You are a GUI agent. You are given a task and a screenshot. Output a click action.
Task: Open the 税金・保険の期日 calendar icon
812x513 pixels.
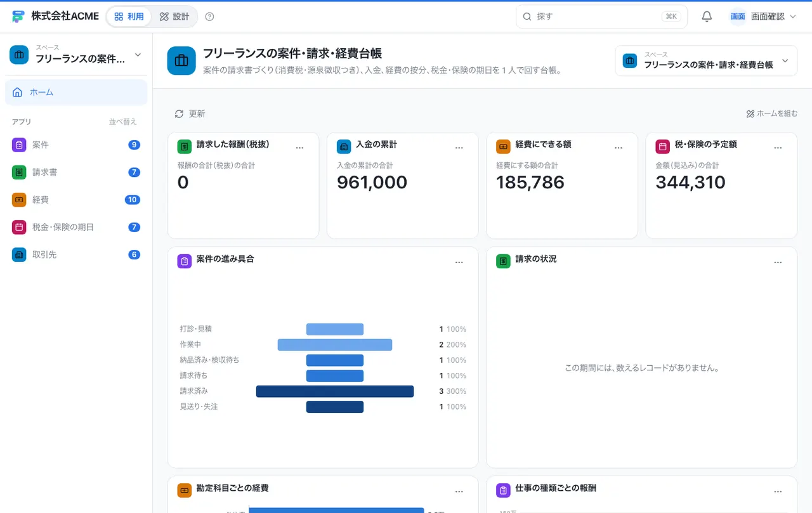(x=19, y=226)
